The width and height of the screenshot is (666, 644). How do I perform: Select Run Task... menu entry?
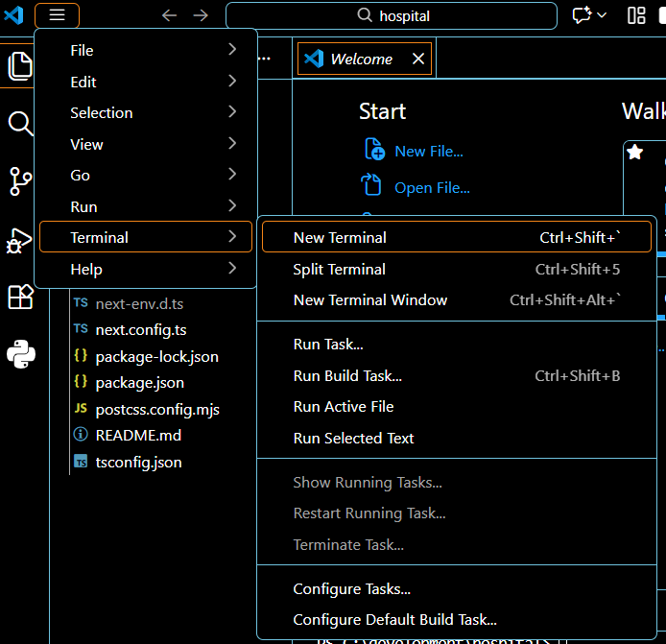click(457, 345)
